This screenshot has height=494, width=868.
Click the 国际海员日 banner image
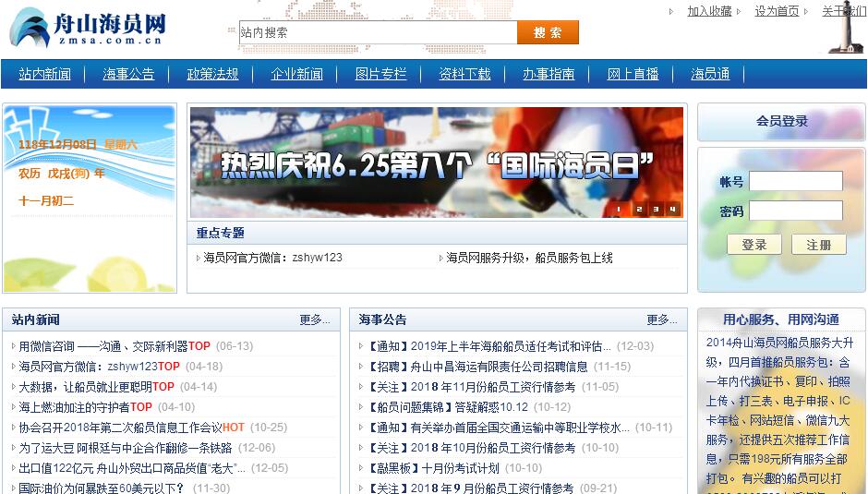click(x=436, y=163)
